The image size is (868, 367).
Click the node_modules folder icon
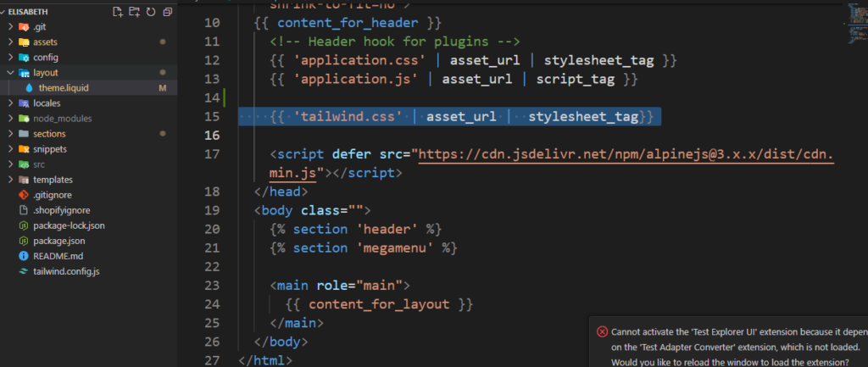[23, 119]
